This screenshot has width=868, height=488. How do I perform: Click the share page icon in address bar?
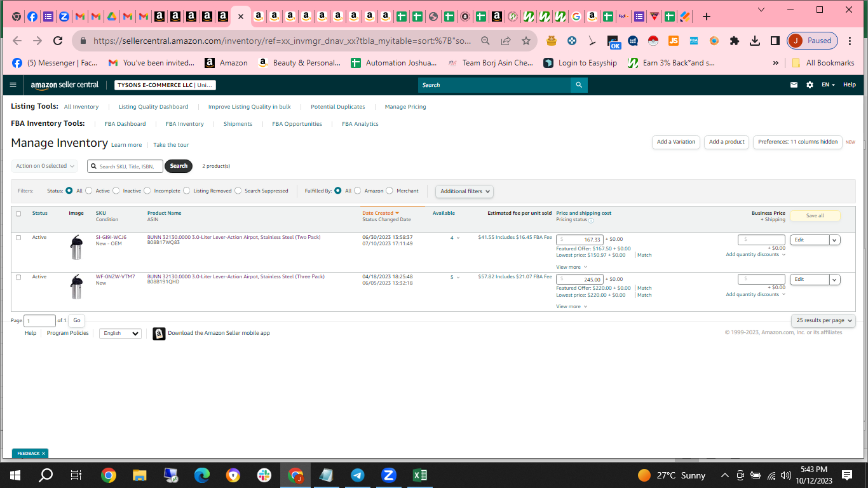point(506,41)
